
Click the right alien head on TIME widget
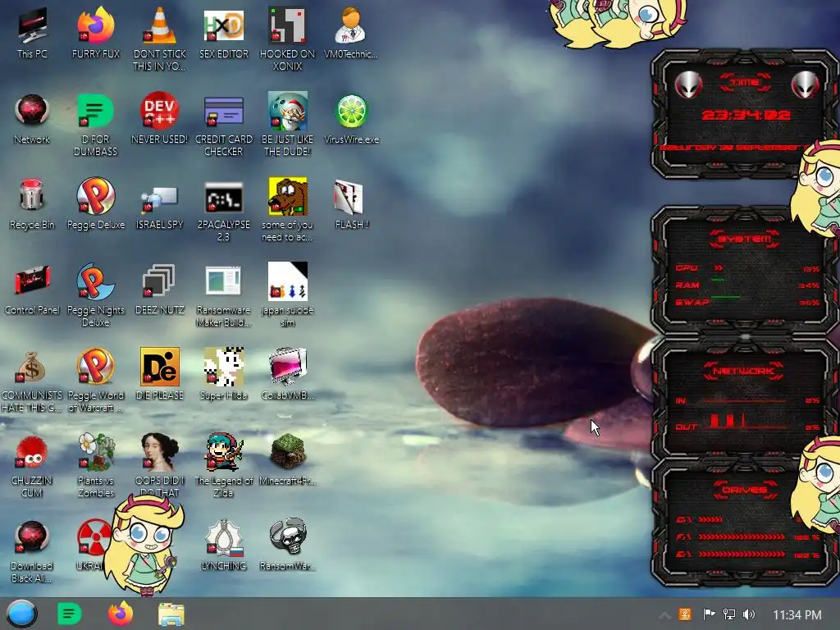click(x=806, y=84)
